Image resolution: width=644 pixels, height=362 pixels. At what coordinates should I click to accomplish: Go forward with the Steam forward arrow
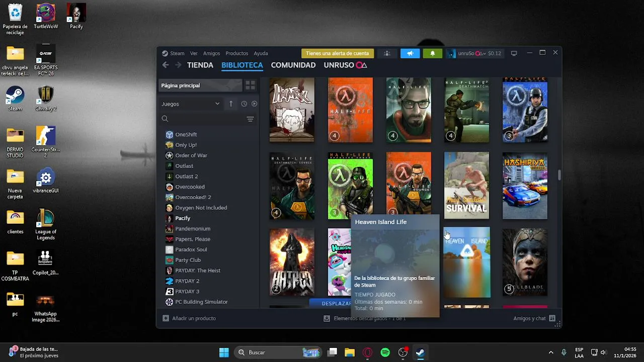coord(178,65)
